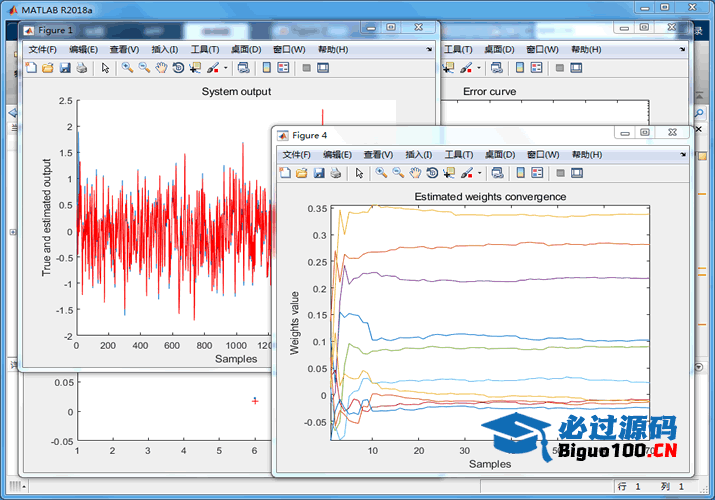
Task: Click Show Plot Tools button in Figure 4
Action: click(578, 173)
